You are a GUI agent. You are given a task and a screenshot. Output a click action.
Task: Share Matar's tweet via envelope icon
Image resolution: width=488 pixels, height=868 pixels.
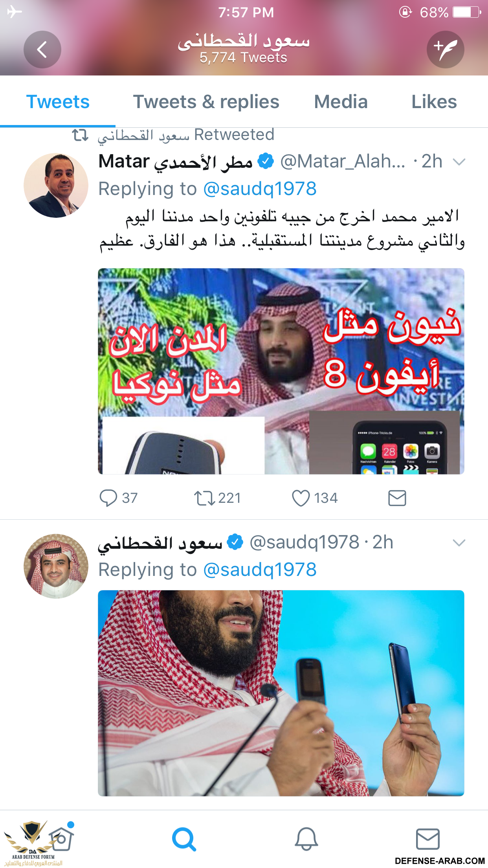click(397, 498)
